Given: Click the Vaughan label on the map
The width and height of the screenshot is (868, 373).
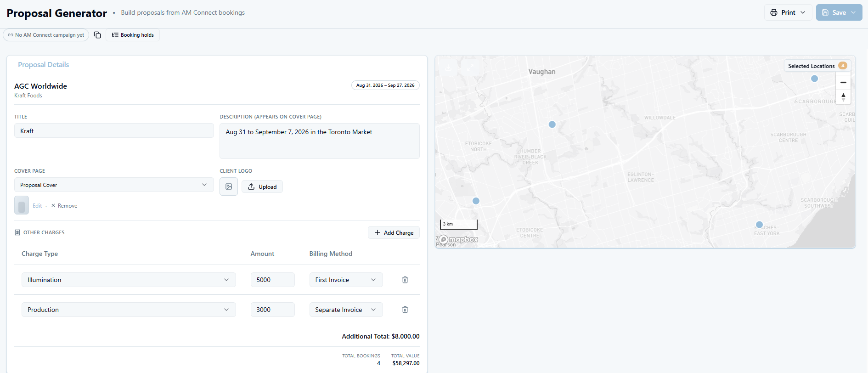Looking at the screenshot, I should pyautogui.click(x=542, y=72).
